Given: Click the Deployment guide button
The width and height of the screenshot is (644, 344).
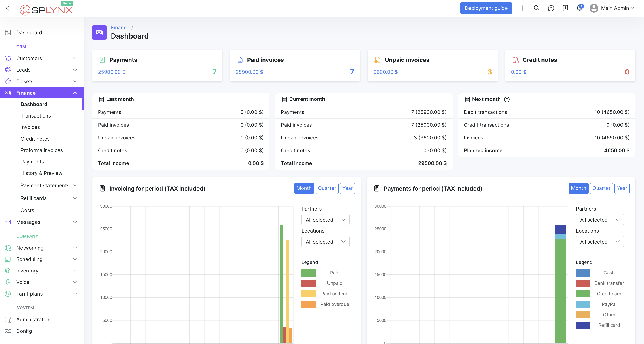Looking at the screenshot, I should [486, 8].
